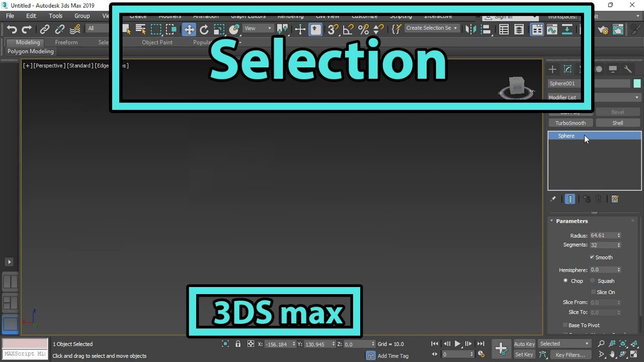Toggle the Percent Snap icon

tap(363, 30)
